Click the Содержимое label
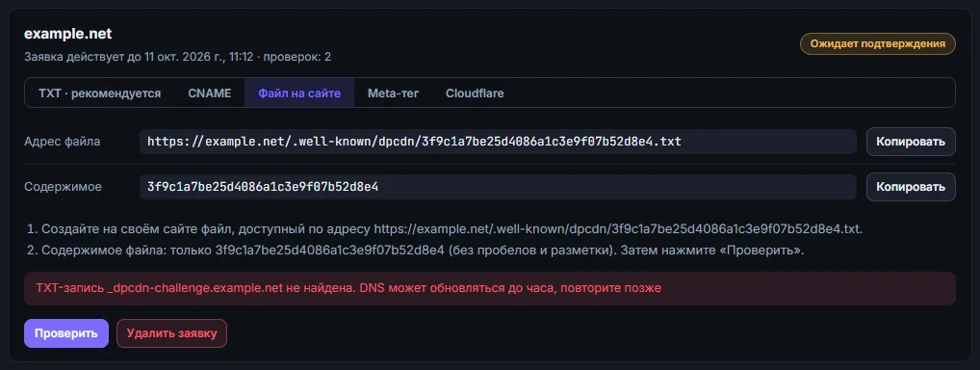 pos(64,187)
